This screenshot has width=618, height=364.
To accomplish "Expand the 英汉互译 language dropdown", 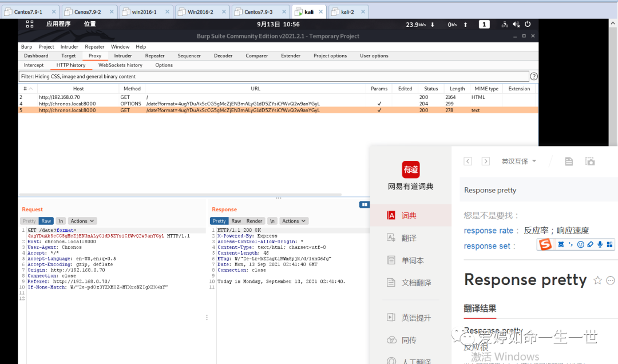I will click(518, 161).
